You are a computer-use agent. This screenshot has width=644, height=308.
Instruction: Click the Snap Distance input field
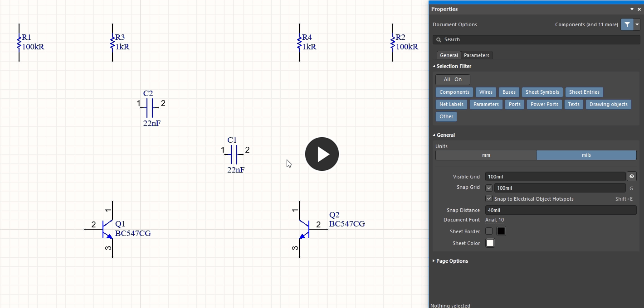point(561,210)
